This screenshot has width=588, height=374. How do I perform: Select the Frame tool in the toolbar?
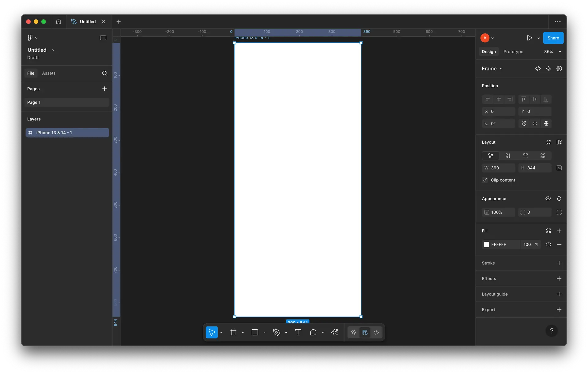click(x=233, y=332)
